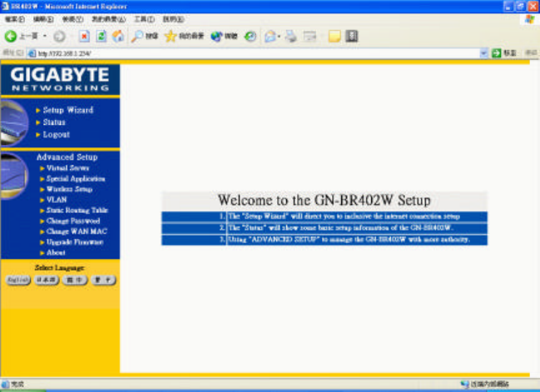The image size is (540, 392).
Task: Select the Japanese language button
Action: click(47, 280)
